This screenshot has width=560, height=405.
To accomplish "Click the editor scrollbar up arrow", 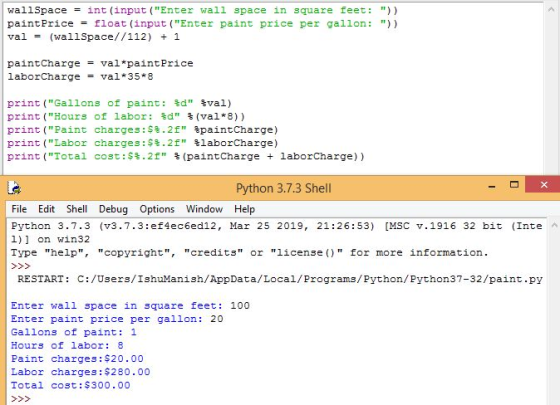I will click(551, 10).
